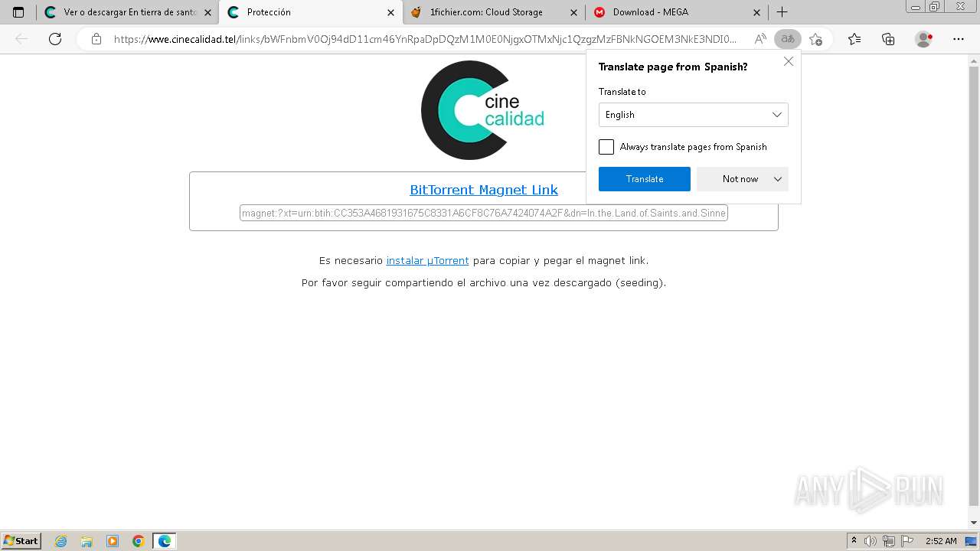Viewport: 980px width, 551px height.
Task: Select the Protección tab
Action: coord(312,12)
